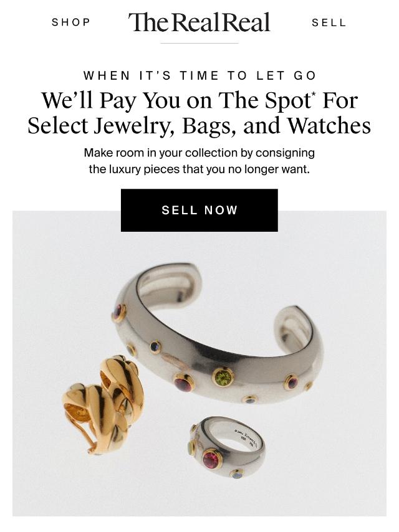Click the "Select Jewelry, Bags, and Watches" headline line
Viewport: 399px width, 532px height.
[x=199, y=126]
